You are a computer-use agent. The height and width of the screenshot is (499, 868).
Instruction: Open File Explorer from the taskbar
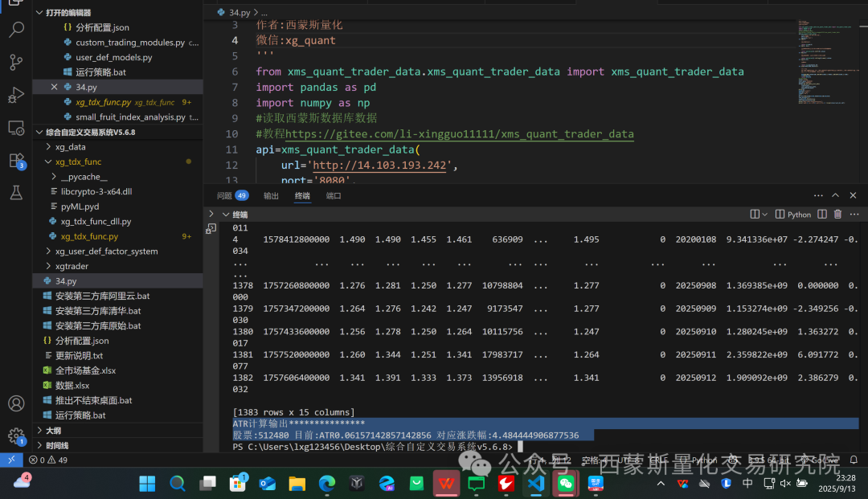click(x=297, y=484)
